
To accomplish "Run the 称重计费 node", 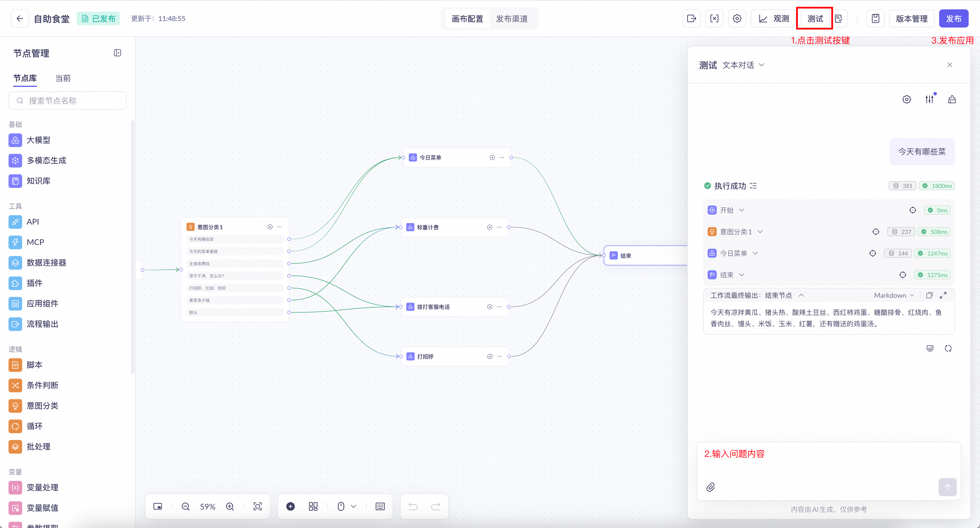I will point(490,227).
